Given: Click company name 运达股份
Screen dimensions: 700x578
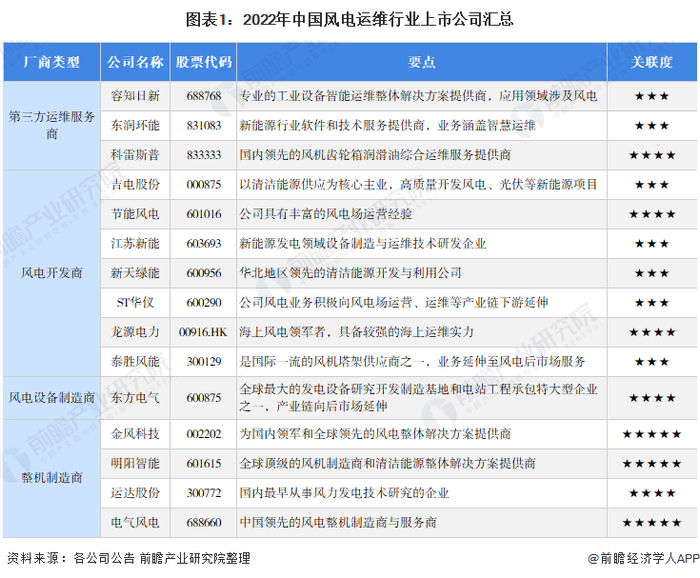Looking at the screenshot, I should pyautogui.click(x=135, y=493).
